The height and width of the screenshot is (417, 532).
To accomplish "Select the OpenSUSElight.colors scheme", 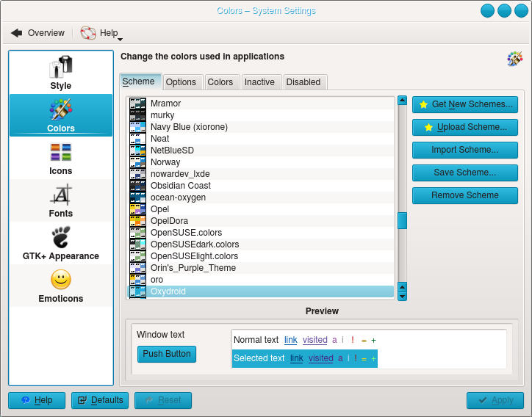I will tap(261, 256).
